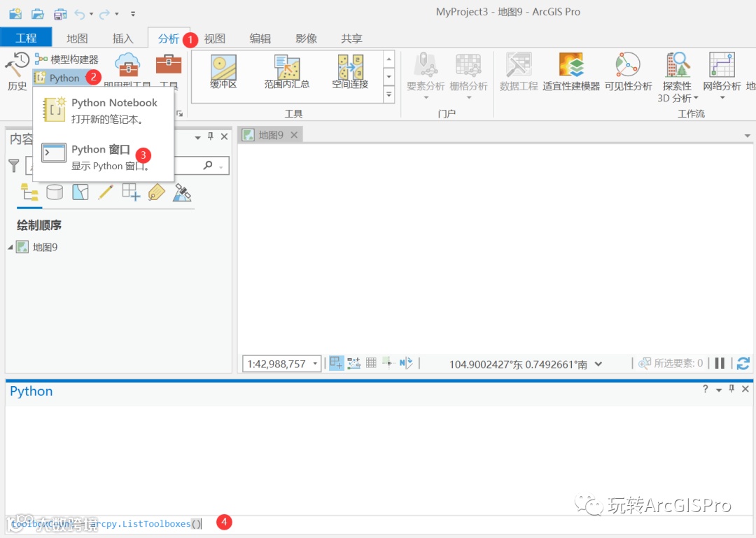Image resolution: width=756 pixels, height=538 pixels.
Task: Click the Save Project icon
Action: (60, 14)
